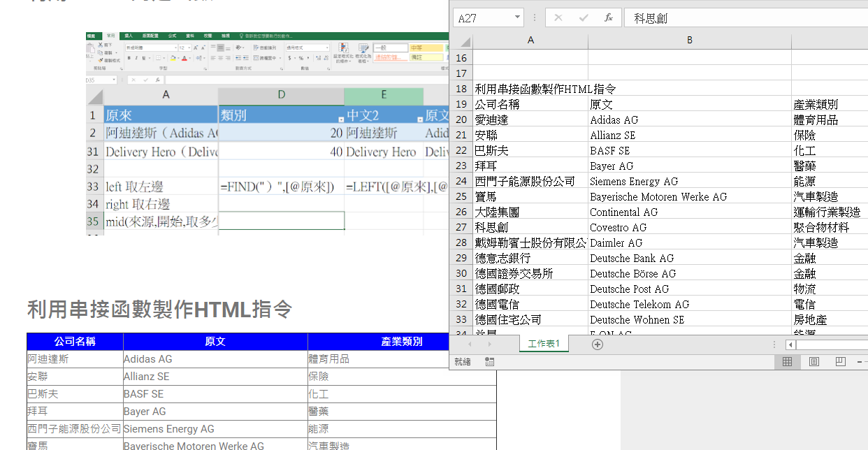Click webpage table cell Allianz SE
This screenshot has width=868, height=450.
pyautogui.click(x=215, y=377)
